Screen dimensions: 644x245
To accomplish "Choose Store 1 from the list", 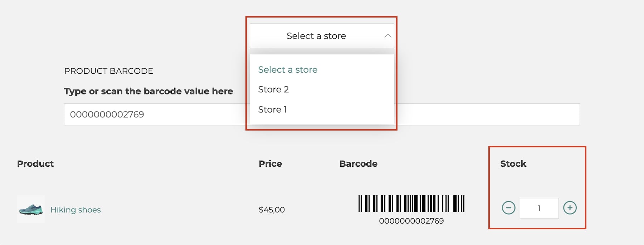I will 273,109.
